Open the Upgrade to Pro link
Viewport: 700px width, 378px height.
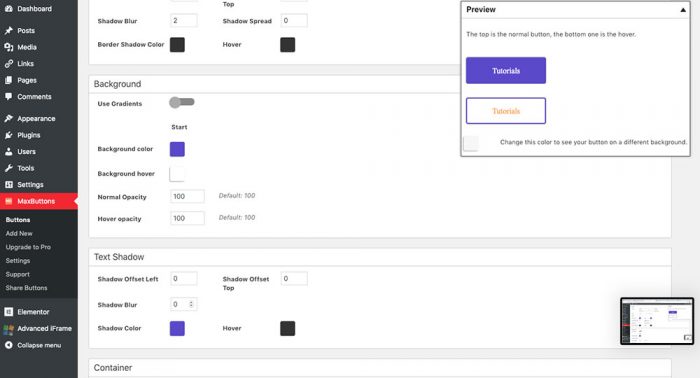coord(28,247)
